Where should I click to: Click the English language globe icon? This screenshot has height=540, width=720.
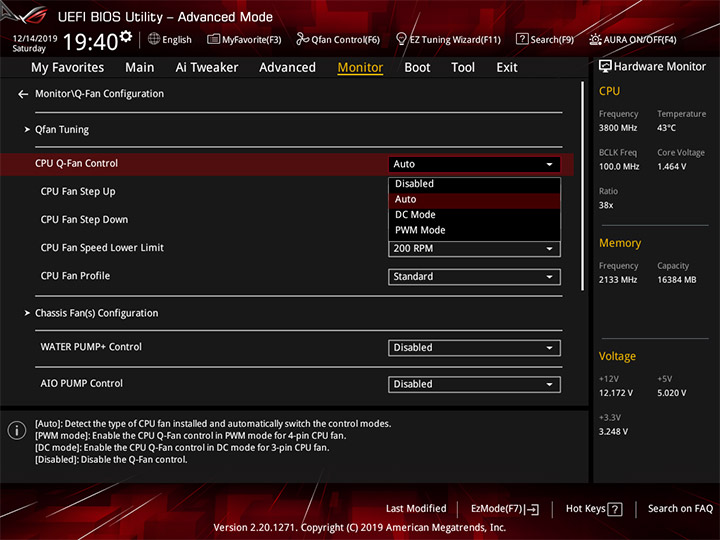[x=154, y=39]
